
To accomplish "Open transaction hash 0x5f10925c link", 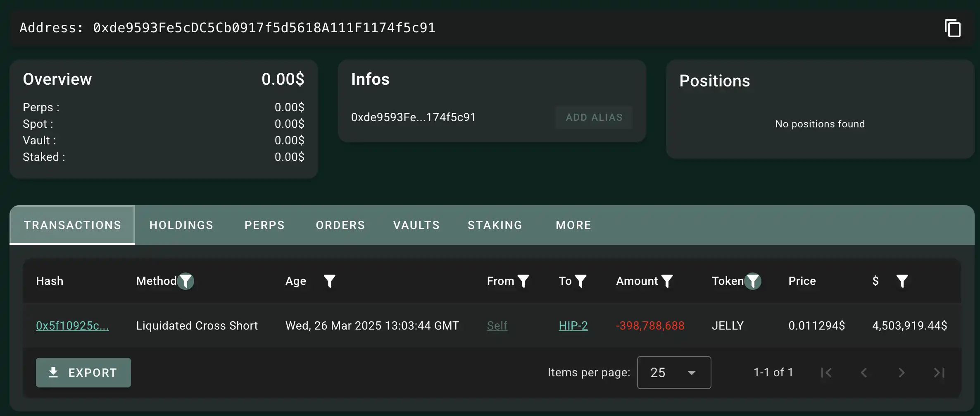I will point(72,326).
